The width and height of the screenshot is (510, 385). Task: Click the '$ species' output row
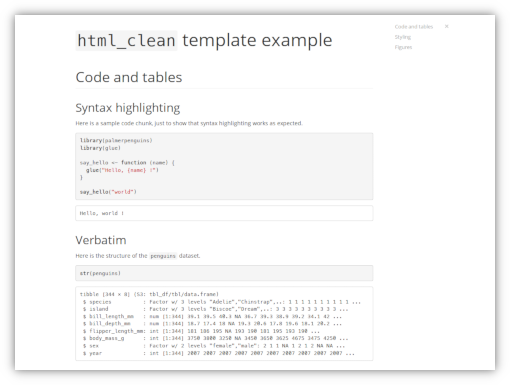(222, 302)
